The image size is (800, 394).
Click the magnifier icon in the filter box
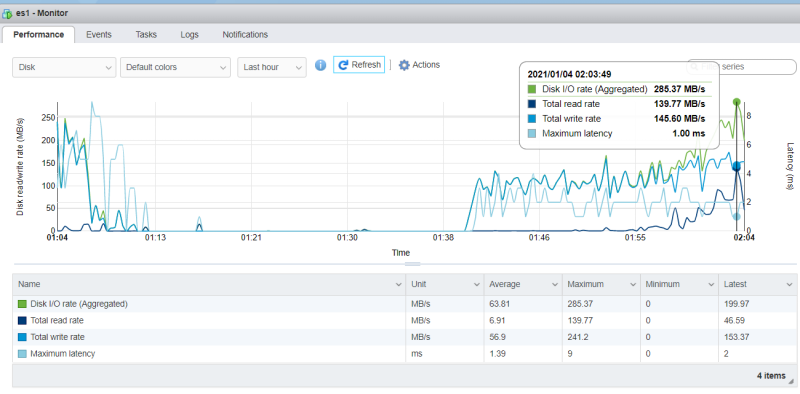point(694,67)
